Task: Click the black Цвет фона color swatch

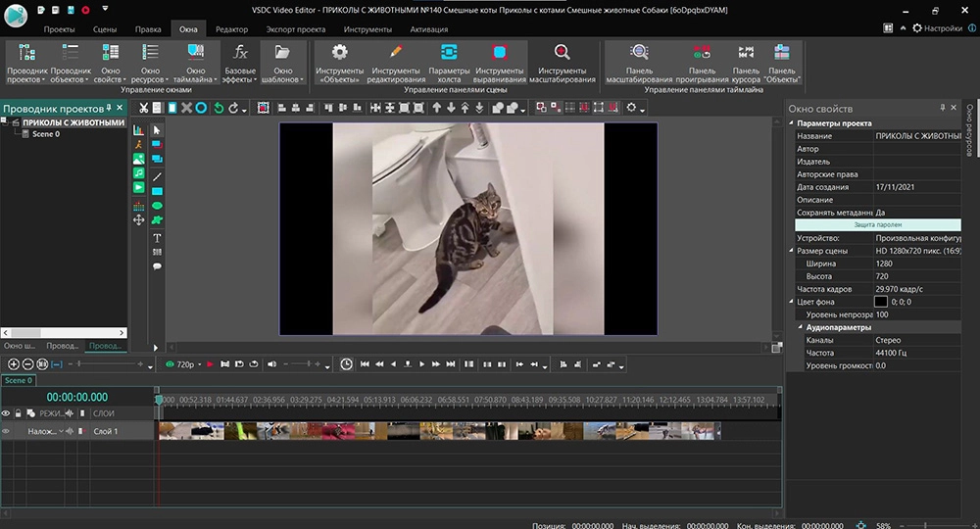Action: click(x=880, y=302)
